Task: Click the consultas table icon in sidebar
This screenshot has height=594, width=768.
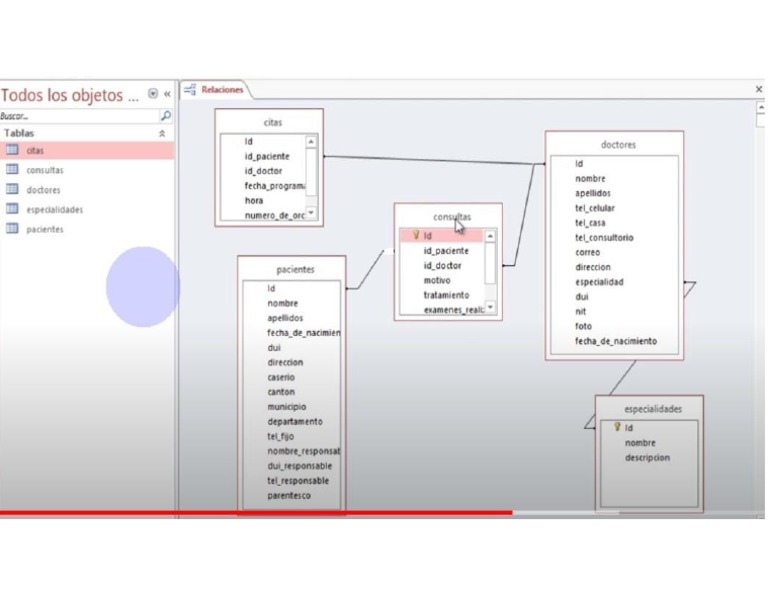Action: pyautogui.click(x=12, y=169)
